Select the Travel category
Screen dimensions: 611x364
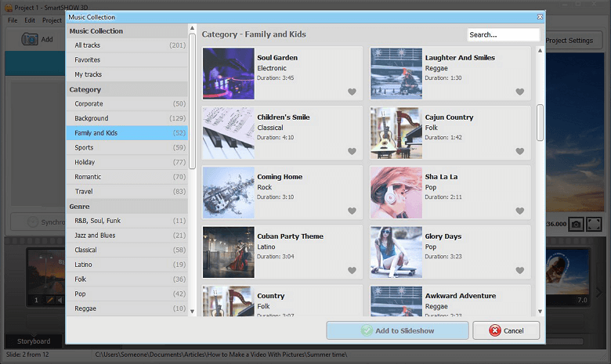pos(127,192)
